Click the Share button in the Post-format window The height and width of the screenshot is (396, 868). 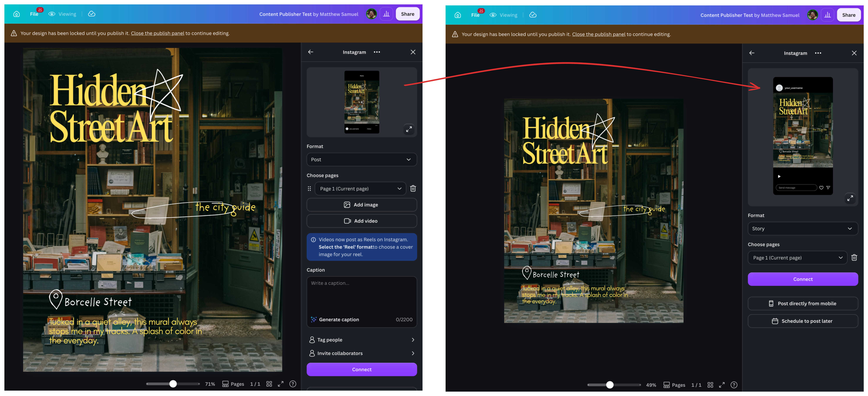point(407,14)
